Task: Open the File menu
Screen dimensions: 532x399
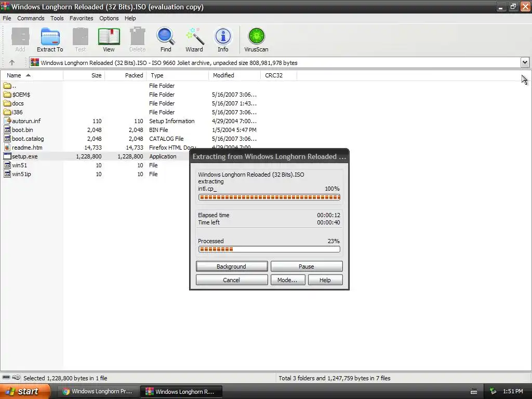Action: click(7, 18)
